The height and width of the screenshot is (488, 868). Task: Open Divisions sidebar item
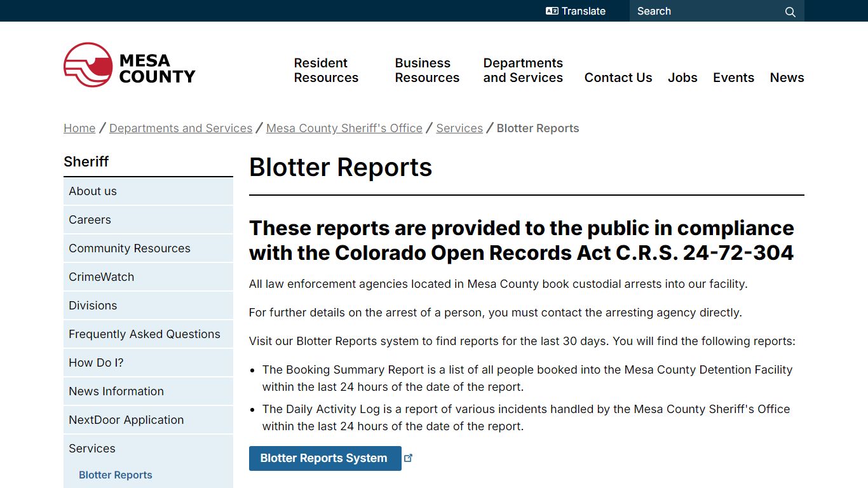(148, 305)
